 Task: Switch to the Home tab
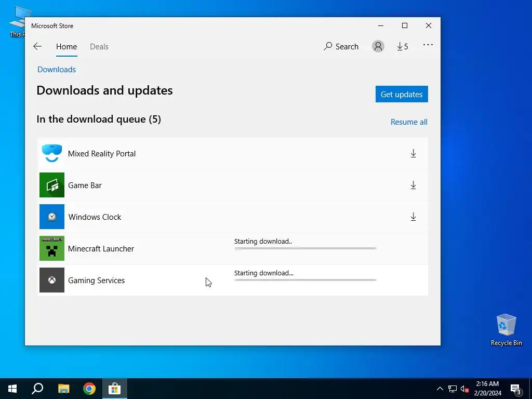66,46
